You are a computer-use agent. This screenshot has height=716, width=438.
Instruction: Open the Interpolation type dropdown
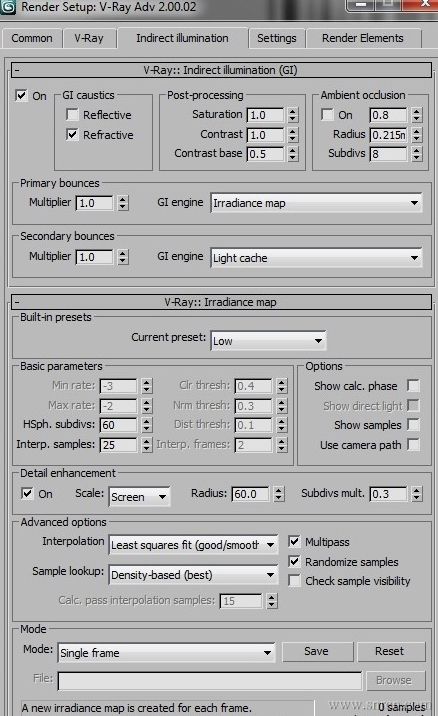click(193, 545)
